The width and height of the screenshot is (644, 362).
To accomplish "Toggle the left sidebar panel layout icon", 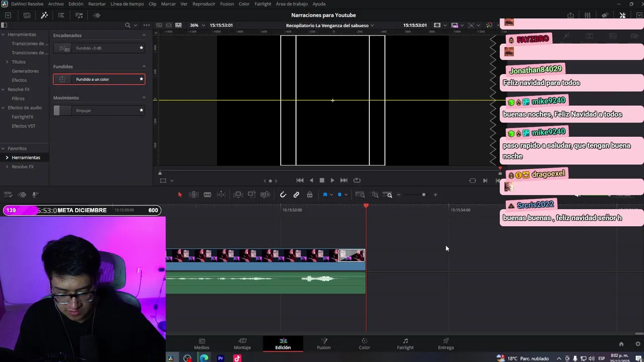I will click(4, 25).
